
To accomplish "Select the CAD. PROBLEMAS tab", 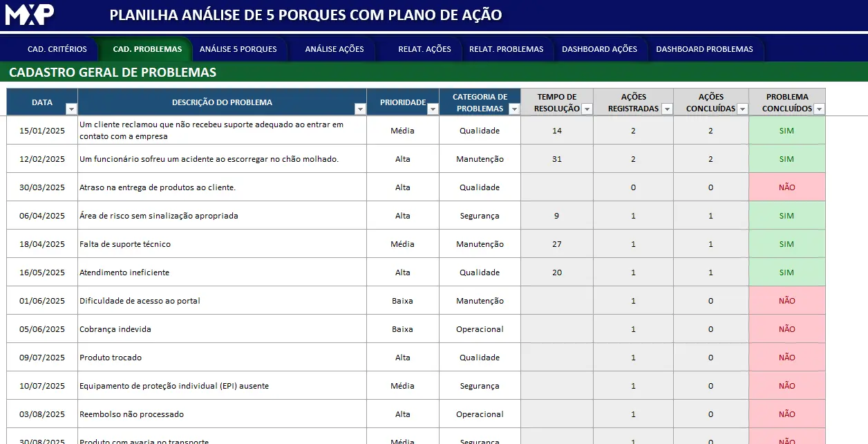I will coord(147,49).
